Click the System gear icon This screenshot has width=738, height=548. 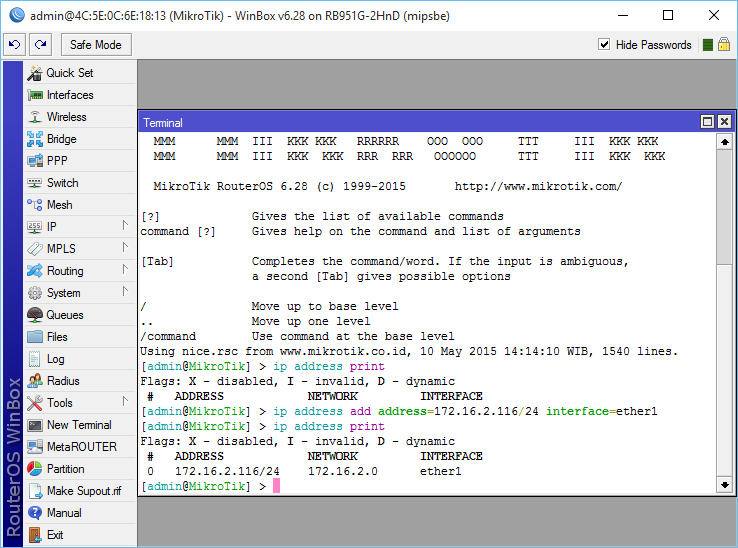35,293
